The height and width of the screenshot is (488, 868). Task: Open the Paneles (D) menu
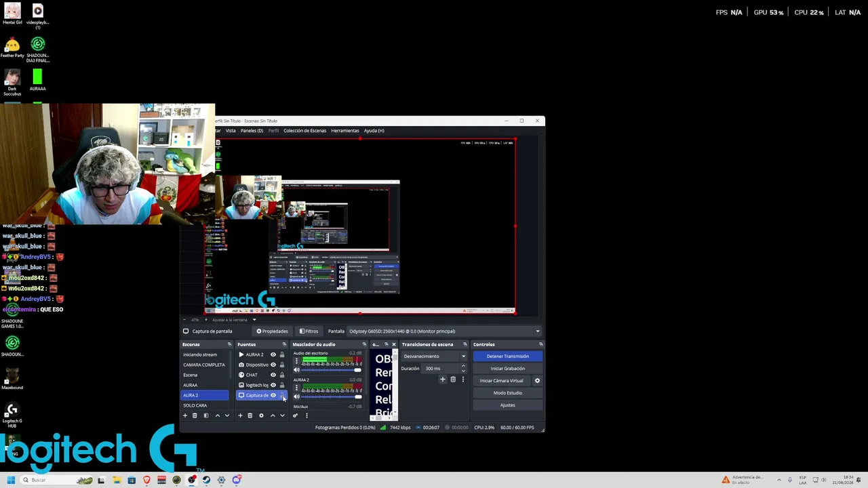pyautogui.click(x=252, y=131)
